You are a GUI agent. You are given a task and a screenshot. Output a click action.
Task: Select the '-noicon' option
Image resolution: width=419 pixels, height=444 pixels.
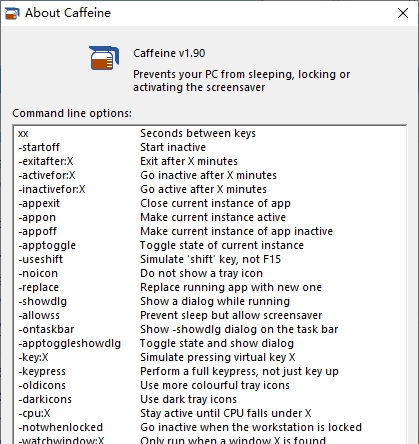pyautogui.click(x=38, y=273)
